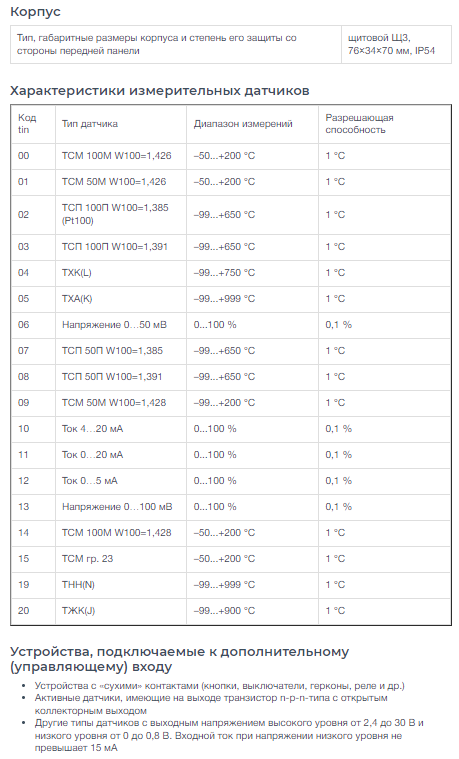Image resolution: width=459 pixels, height=759 pixels.
Task: Select the "Ток 0...5 мА" cell
Action: click(121, 481)
